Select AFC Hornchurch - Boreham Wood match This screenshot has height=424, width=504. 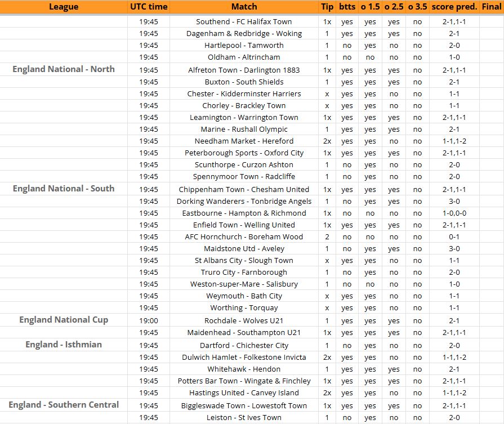(244, 237)
